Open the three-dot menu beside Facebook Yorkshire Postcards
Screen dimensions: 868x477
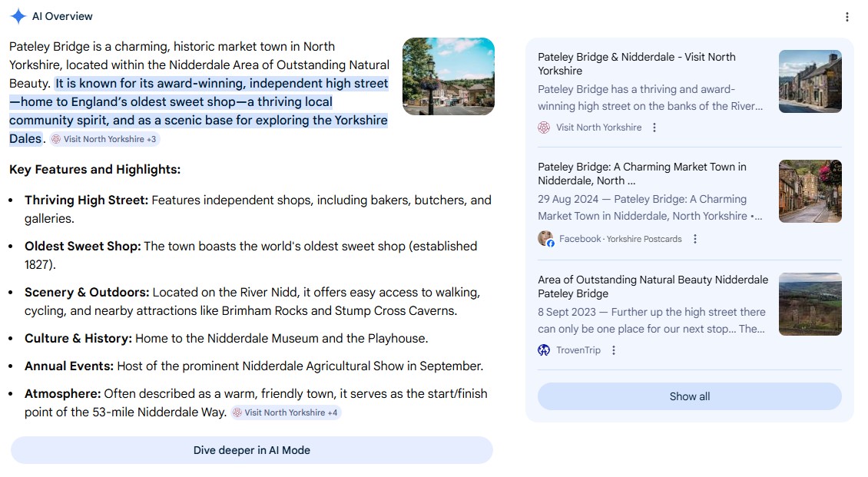695,239
